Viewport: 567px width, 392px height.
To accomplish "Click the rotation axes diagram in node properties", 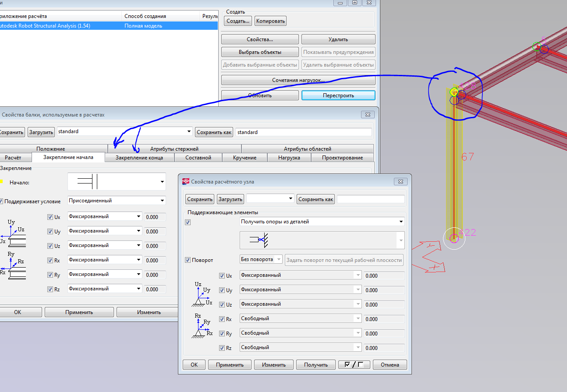I will pyautogui.click(x=202, y=325).
